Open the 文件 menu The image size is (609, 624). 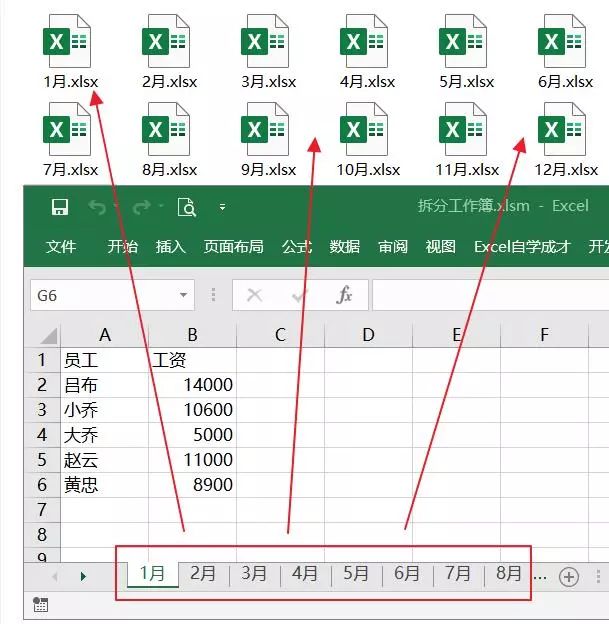(61, 247)
